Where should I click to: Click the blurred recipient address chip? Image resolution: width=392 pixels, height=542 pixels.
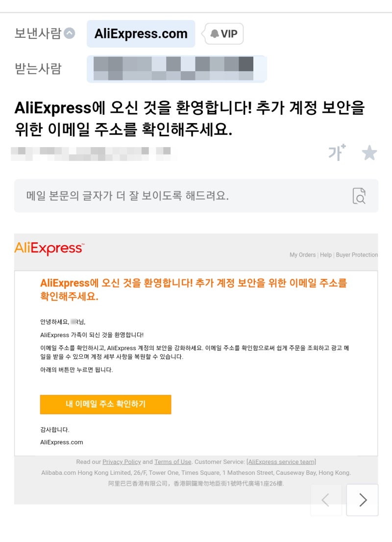(x=176, y=69)
